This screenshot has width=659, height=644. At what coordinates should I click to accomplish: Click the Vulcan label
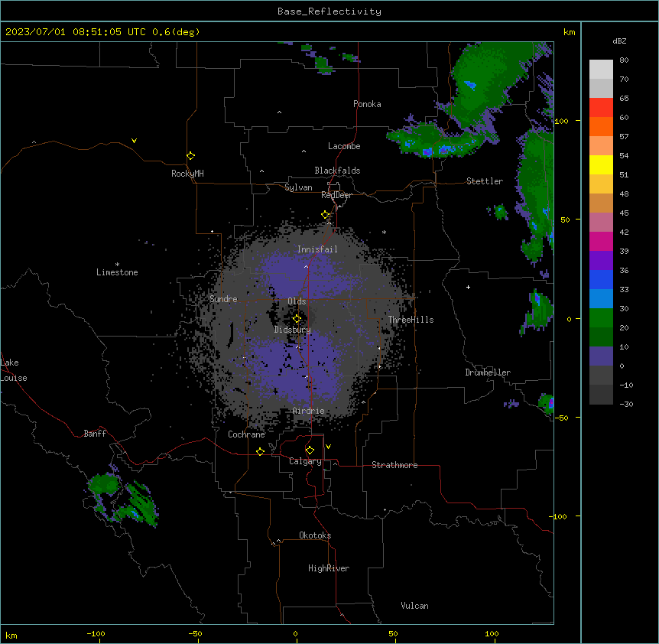coord(415,606)
